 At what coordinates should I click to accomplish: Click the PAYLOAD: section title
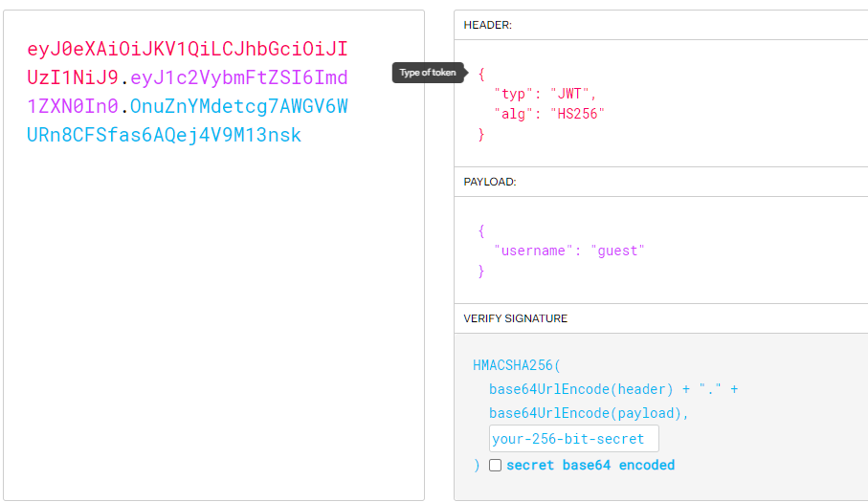click(x=490, y=182)
